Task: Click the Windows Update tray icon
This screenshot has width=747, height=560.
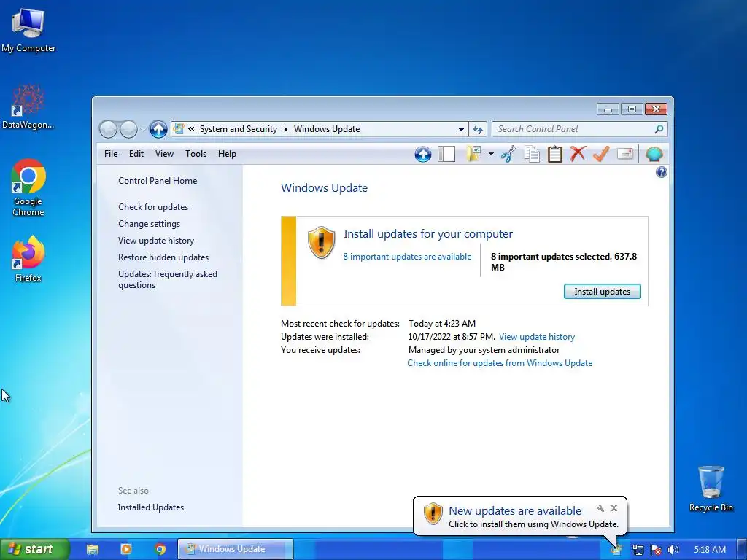Action: coord(616,550)
